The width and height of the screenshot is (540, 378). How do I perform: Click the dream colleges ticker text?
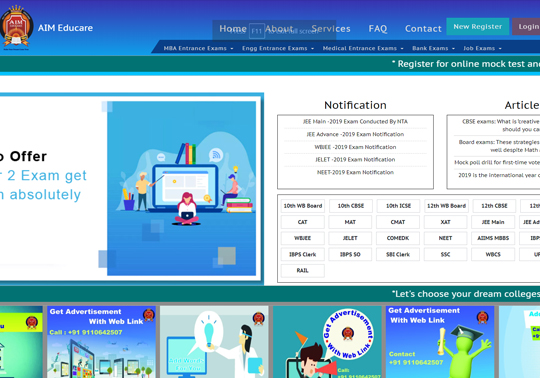466,294
